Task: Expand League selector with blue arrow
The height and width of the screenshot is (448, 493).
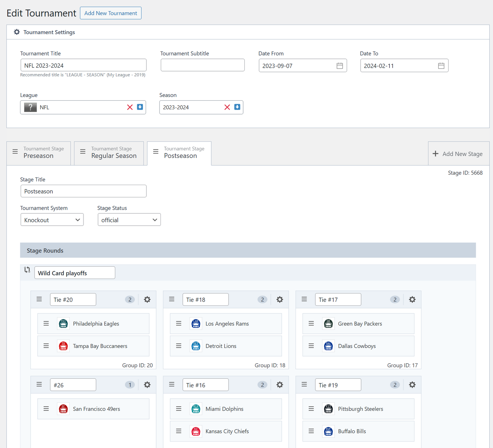Action: click(140, 107)
